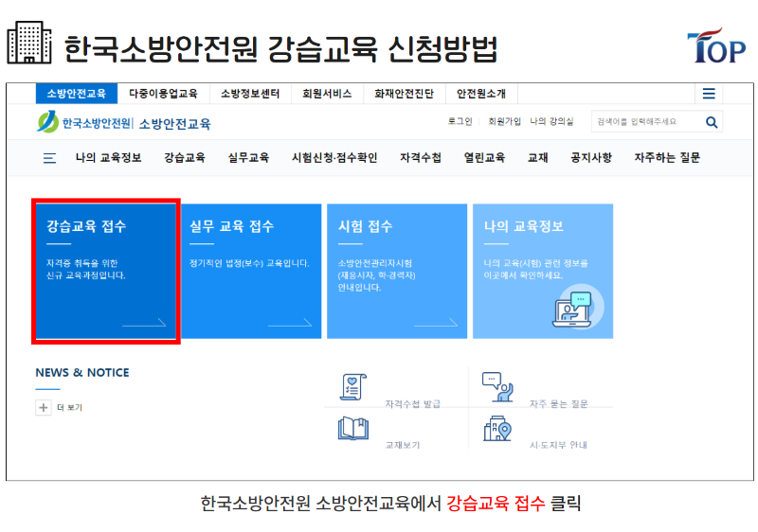
Task: Click the 자격수첩 발급 certificate icon
Action: pyautogui.click(x=353, y=387)
